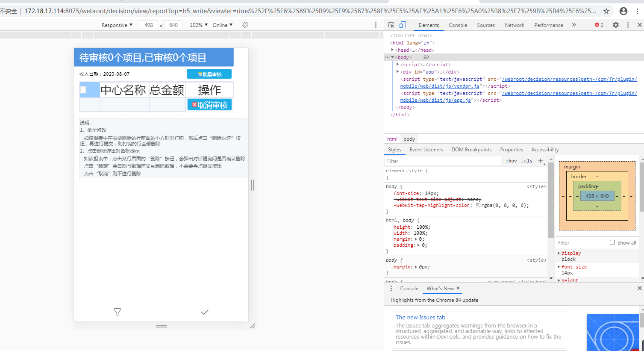The image size is (644, 351).
Task: Close the bottom drawer
Action: pos(639,289)
